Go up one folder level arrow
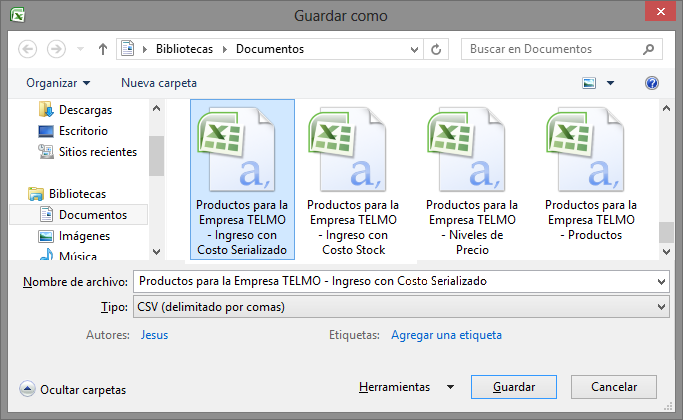 point(103,49)
